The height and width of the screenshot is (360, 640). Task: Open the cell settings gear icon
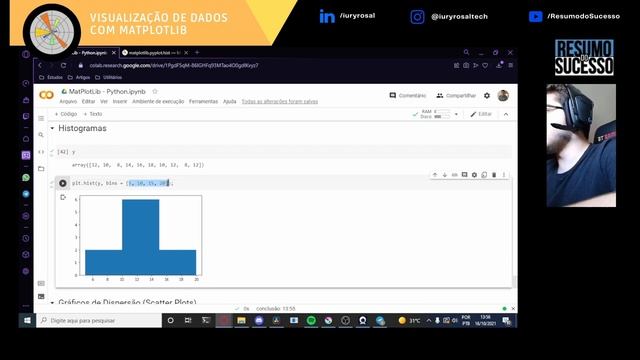(474, 175)
